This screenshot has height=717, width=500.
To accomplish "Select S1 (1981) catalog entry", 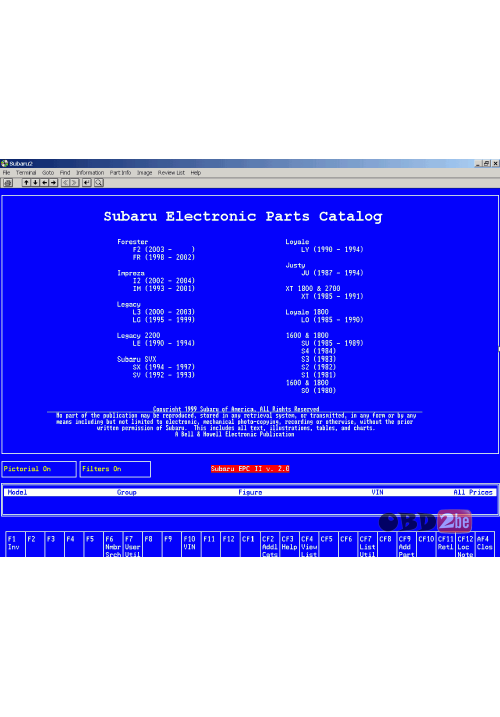I will pos(319,375).
